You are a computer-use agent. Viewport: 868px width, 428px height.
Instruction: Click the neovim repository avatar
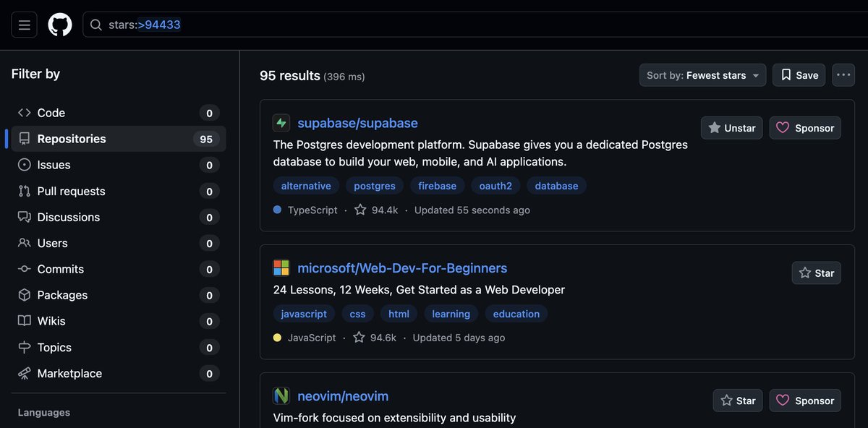tap(281, 396)
